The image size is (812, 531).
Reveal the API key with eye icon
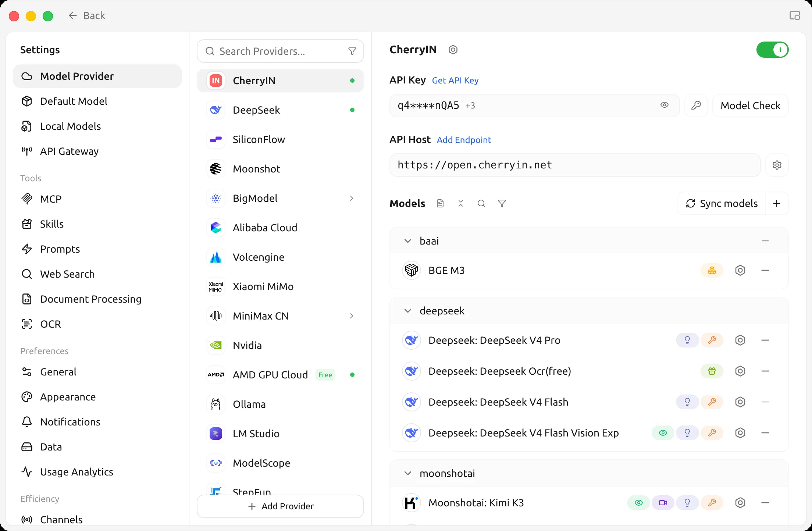[x=664, y=105]
